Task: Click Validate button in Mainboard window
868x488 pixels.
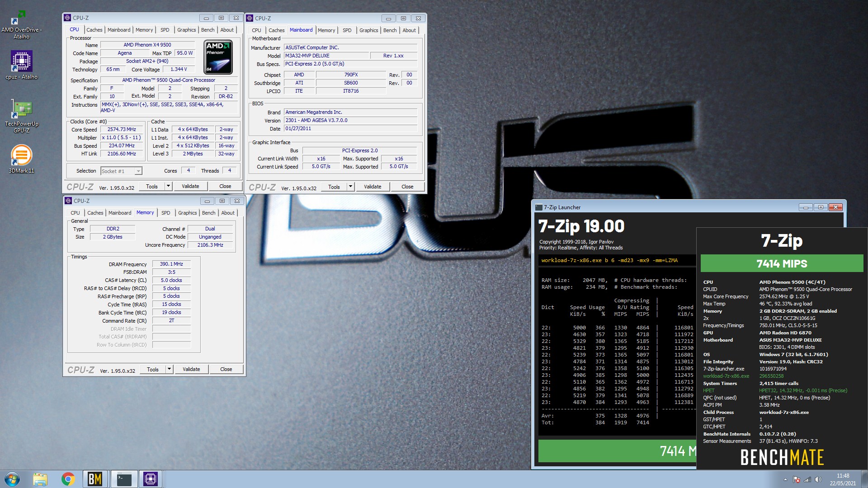Action: [x=373, y=187]
